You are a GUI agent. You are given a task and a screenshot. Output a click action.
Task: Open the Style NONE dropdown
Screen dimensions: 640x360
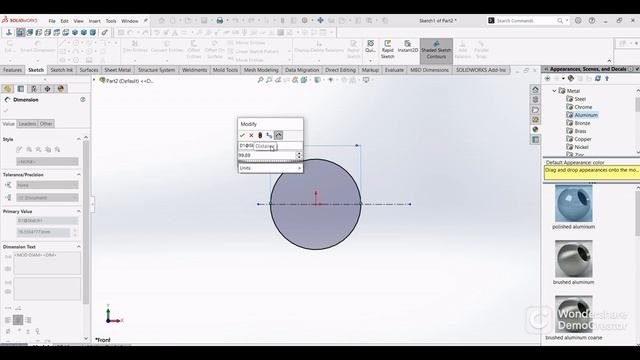47,162
